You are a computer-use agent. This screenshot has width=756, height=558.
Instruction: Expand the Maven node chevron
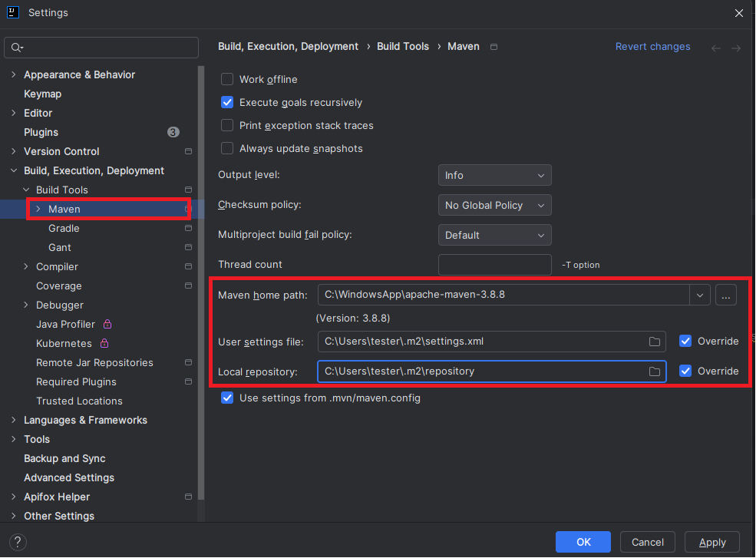(x=38, y=209)
